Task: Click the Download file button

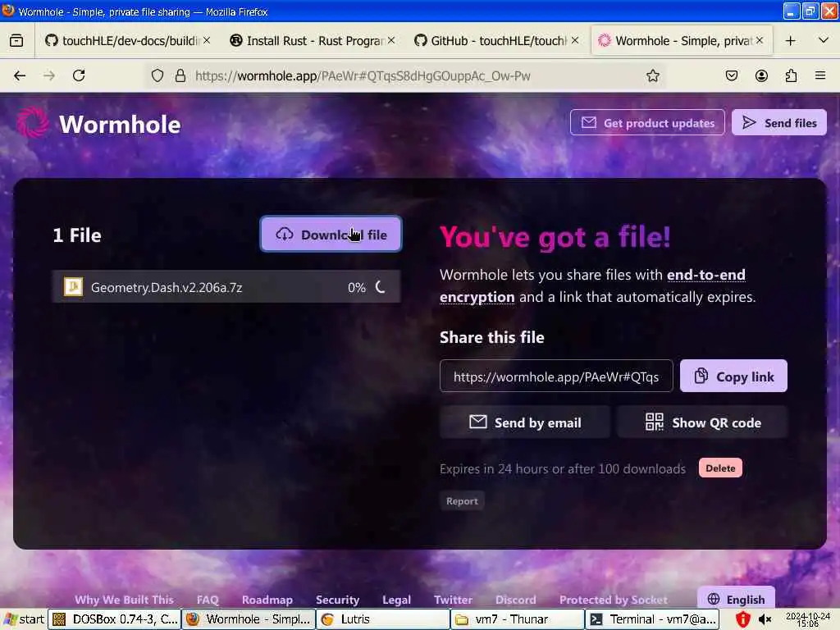Action: pos(331,234)
